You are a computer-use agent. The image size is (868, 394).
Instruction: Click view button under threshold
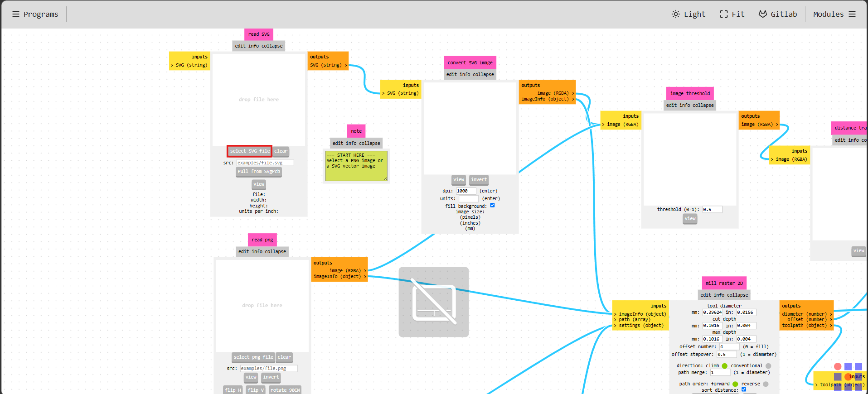[x=690, y=219]
